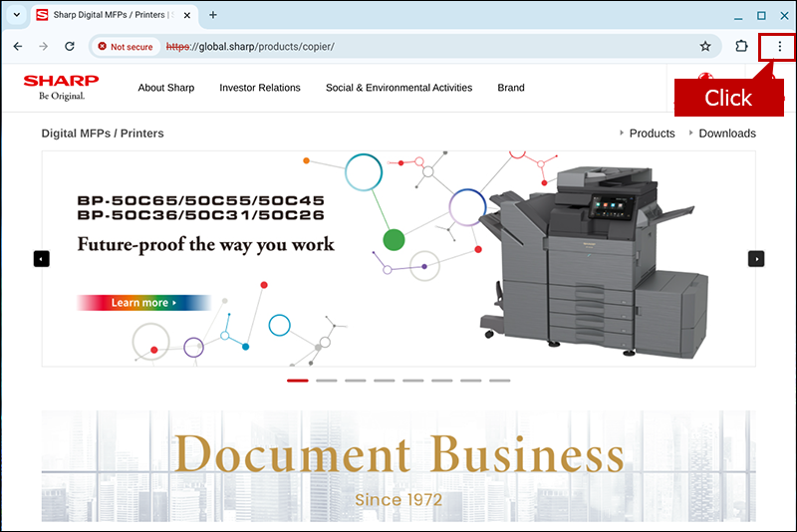Reload the page
This screenshot has width=797, height=532.
coord(70,46)
